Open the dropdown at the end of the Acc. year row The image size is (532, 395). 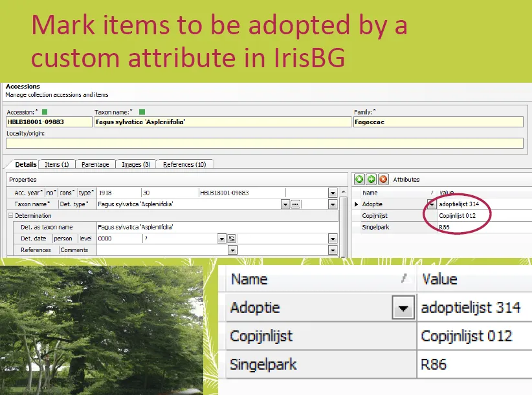(x=333, y=193)
